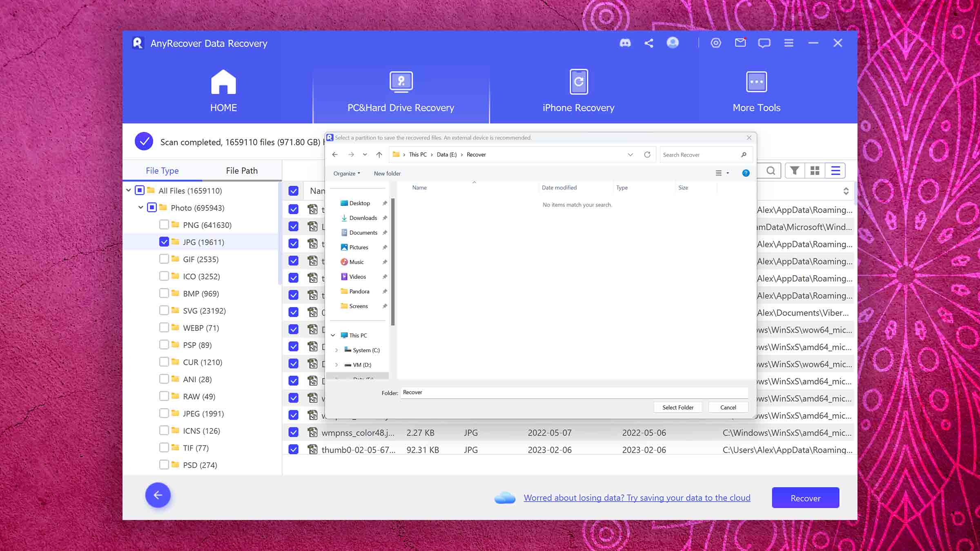The image size is (980, 551).
Task: Check the GIF (2535) checkbox
Action: [x=164, y=259]
